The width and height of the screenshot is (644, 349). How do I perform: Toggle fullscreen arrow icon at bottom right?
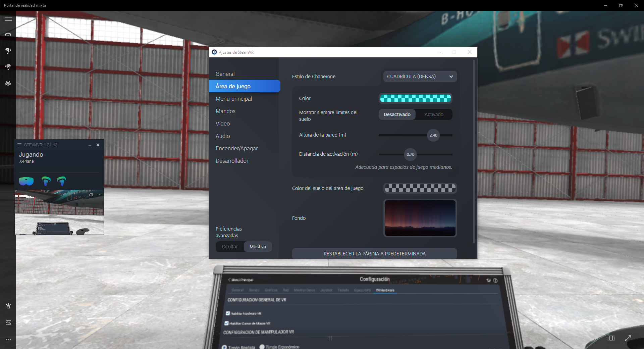[628, 338]
